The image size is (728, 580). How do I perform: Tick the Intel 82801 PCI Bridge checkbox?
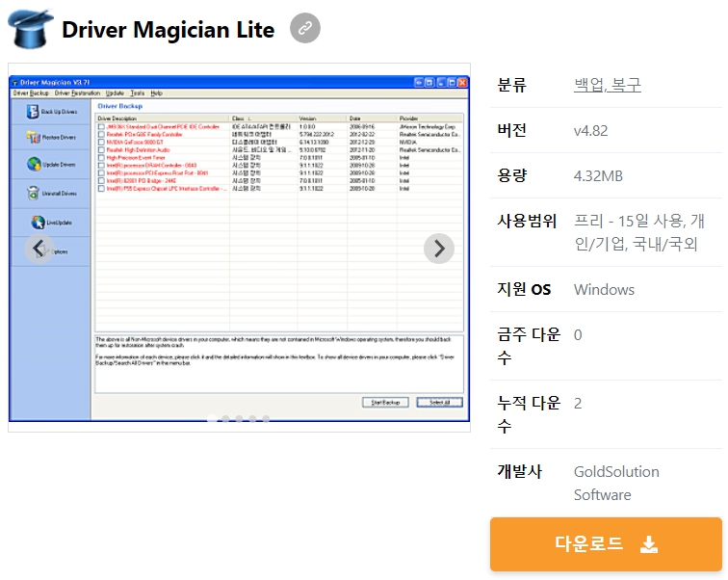coord(101,180)
